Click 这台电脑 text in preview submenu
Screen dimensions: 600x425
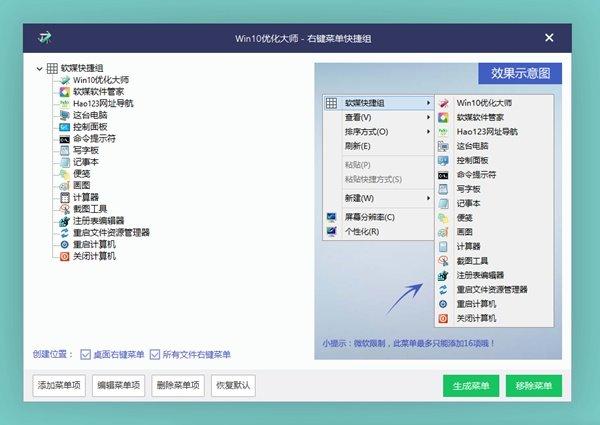click(472, 146)
